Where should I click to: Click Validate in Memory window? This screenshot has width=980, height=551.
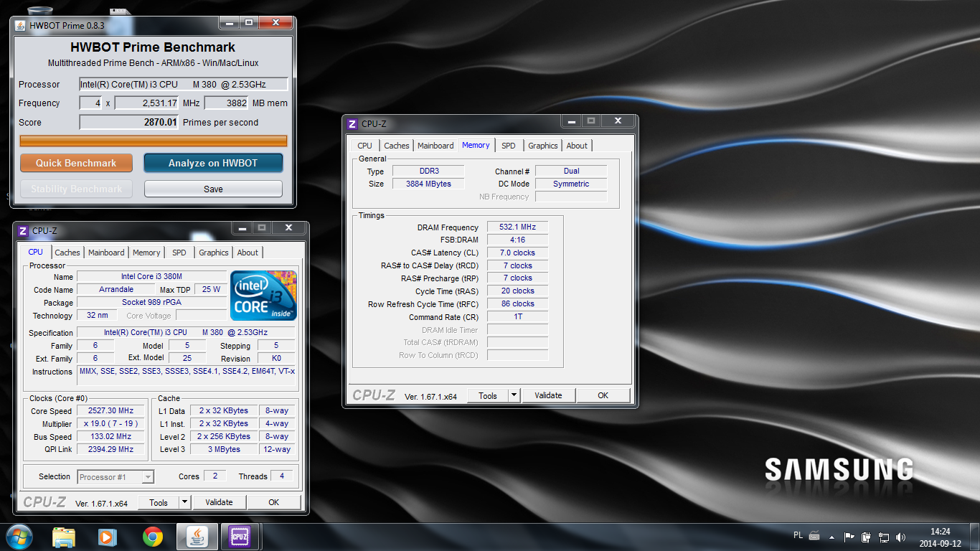click(548, 395)
